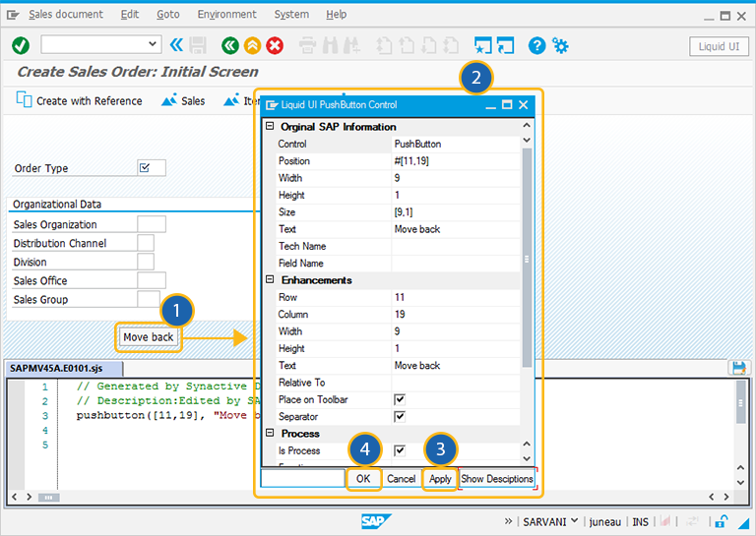Open the Help menu
Screen dimensions: 756x536
(336, 15)
